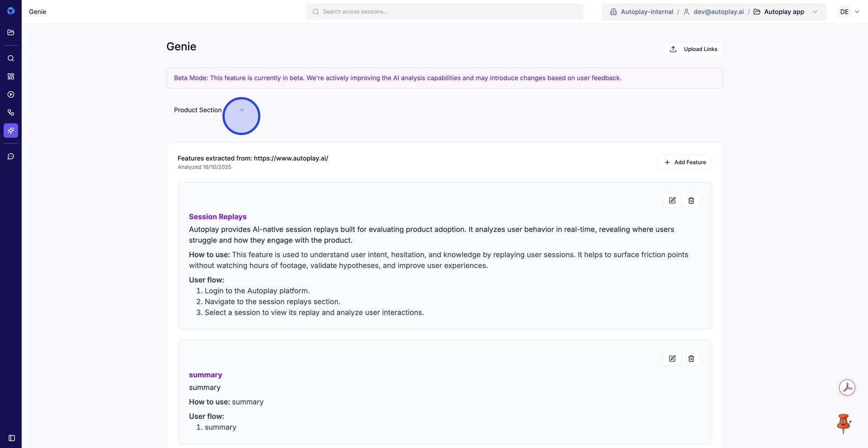
Task: Click the magnifier search icon in sidebar
Action: [11, 59]
